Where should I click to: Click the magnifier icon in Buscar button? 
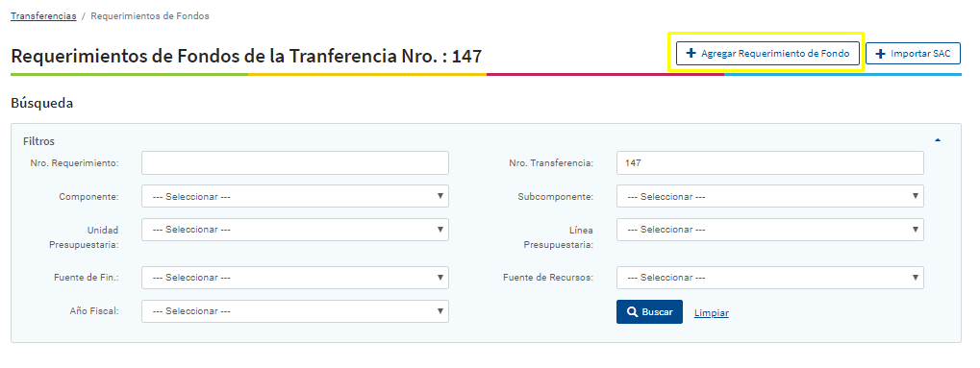tap(633, 311)
